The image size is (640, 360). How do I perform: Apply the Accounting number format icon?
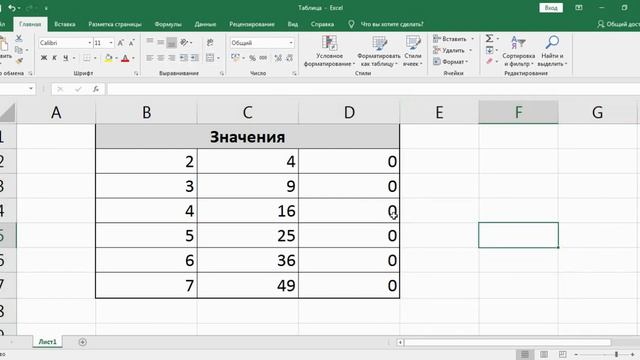pos(236,58)
